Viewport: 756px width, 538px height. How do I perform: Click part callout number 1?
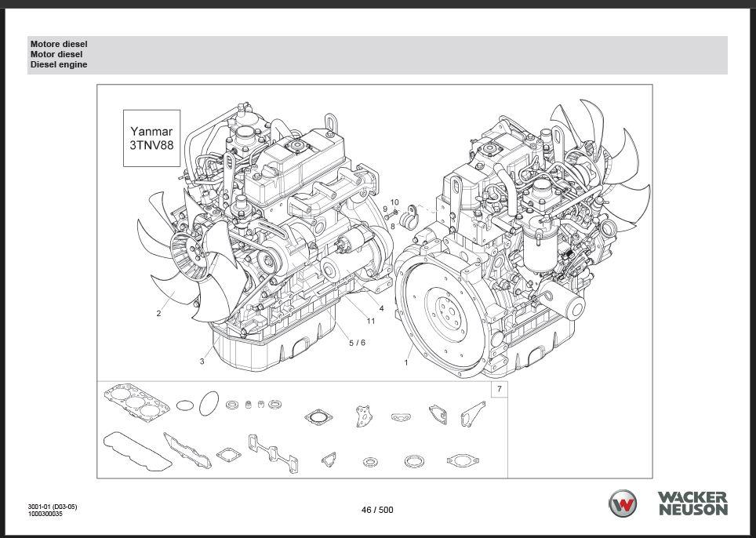tap(406, 362)
